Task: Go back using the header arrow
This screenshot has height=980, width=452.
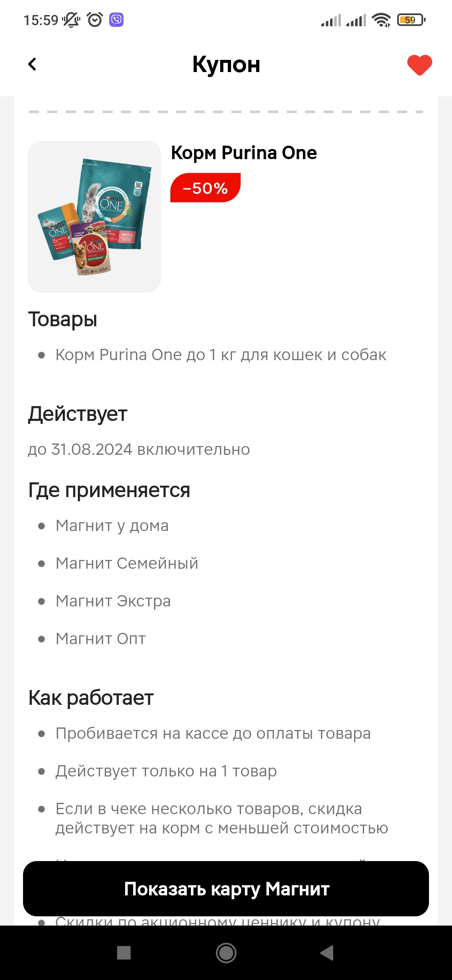Action: 32,64
